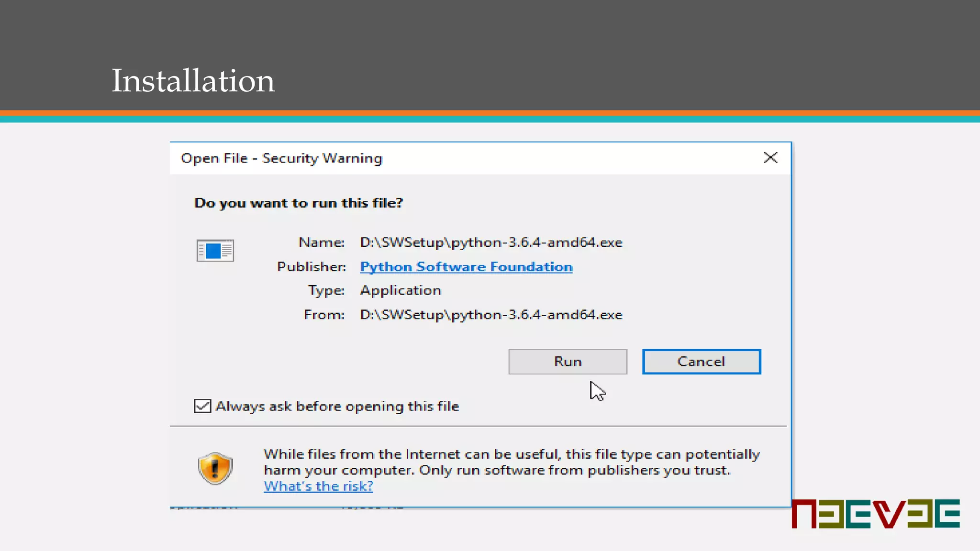Click the Type value 'Application'
This screenshot has width=980, height=551.
click(x=401, y=290)
